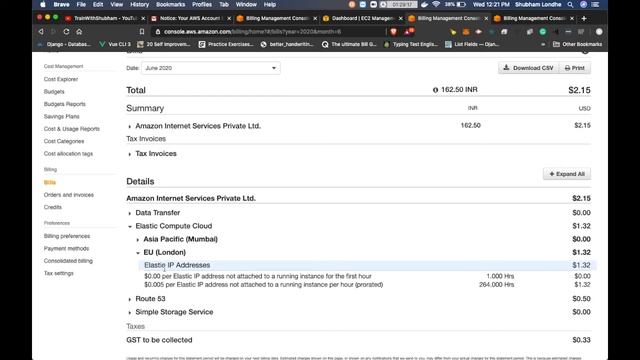The image size is (640, 360).
Task: Open Orders and invoices link
Action: [x=69, y=195]
